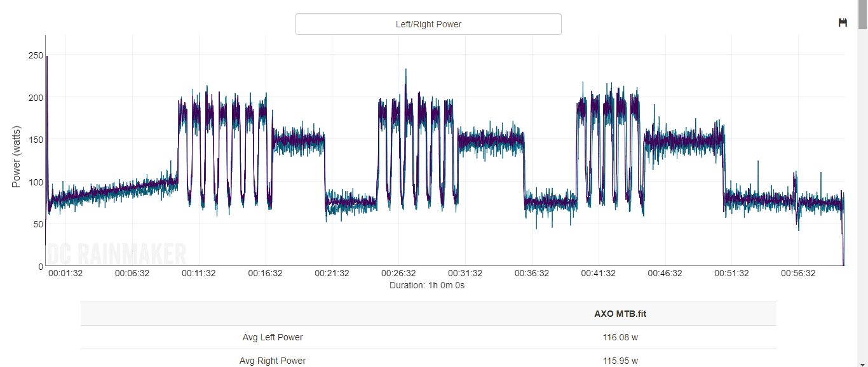Click the AXO MTB.fit column header
Screen dimensions: 868x367
[620, 314]
